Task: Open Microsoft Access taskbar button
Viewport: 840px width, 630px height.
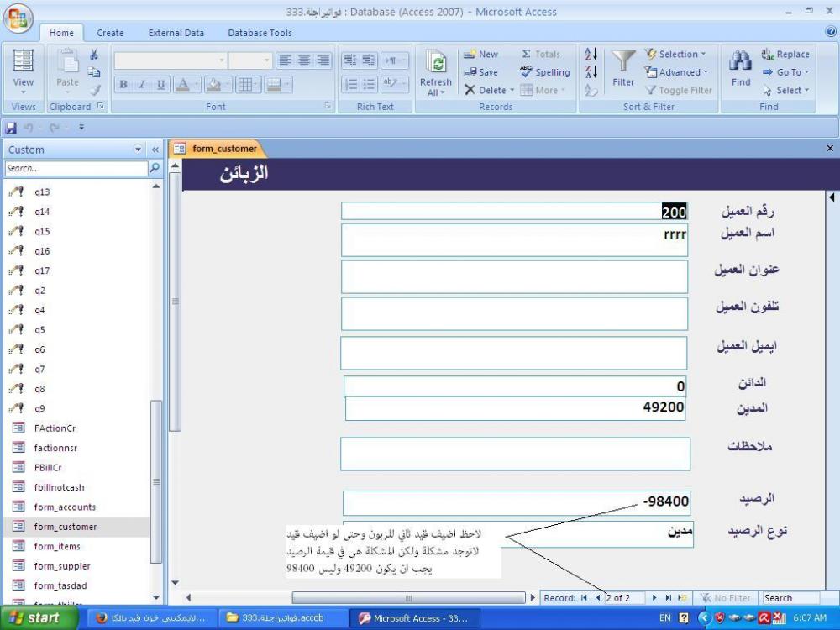Action: (413, 618)
